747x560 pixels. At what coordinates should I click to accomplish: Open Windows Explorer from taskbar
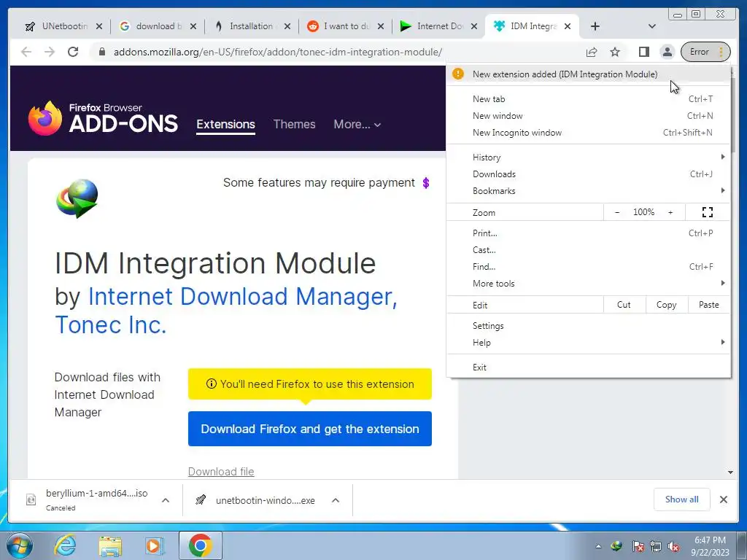pos(110,545)
